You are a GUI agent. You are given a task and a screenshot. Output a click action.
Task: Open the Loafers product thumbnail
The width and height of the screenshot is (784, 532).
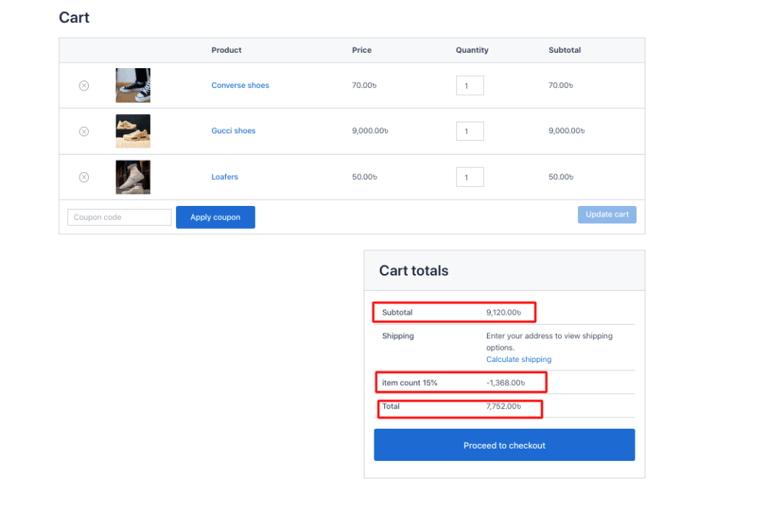click(132, 177)
